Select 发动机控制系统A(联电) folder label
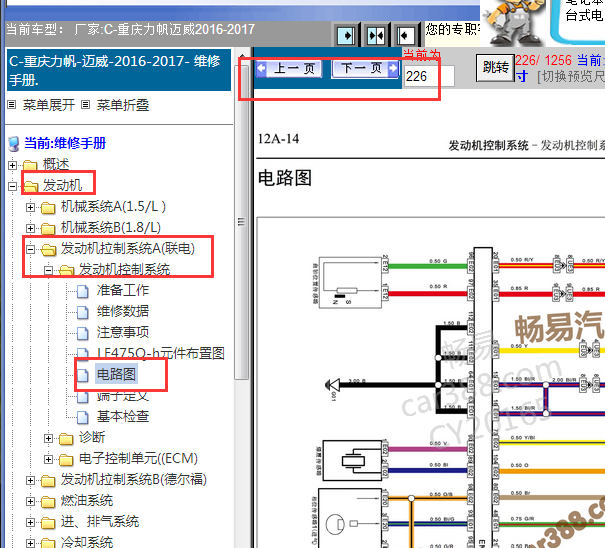This screenshot has height=548, width=605. pyautogui.click(x=128, y=248)
